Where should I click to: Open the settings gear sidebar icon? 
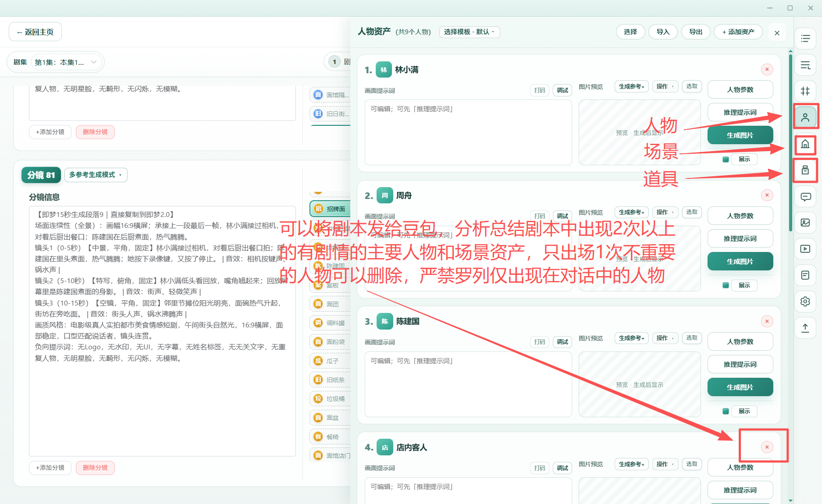[805, 302]
